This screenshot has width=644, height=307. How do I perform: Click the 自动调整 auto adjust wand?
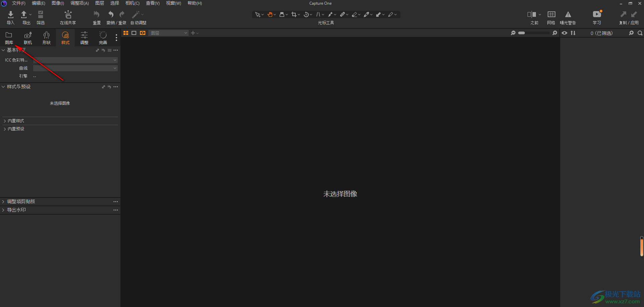[x=136, y=15]
